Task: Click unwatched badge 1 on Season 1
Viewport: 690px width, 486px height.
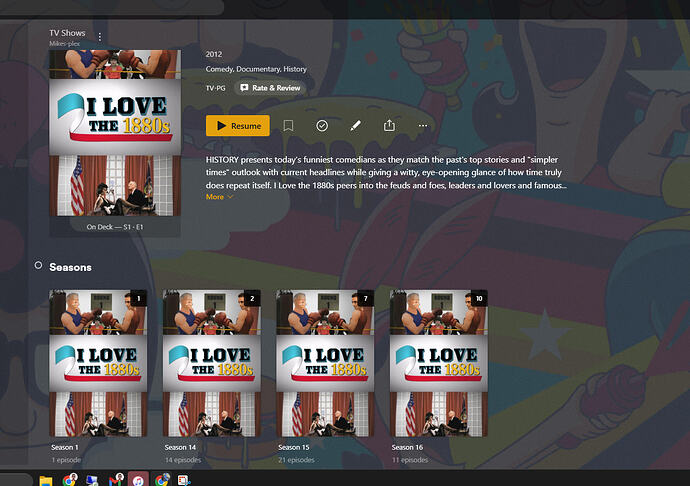Action: point(139,298)
